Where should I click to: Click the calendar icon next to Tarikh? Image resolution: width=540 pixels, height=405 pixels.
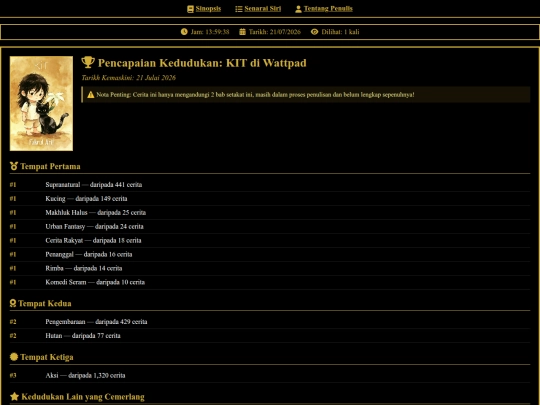pyautogui.click(x=242, y=32)
